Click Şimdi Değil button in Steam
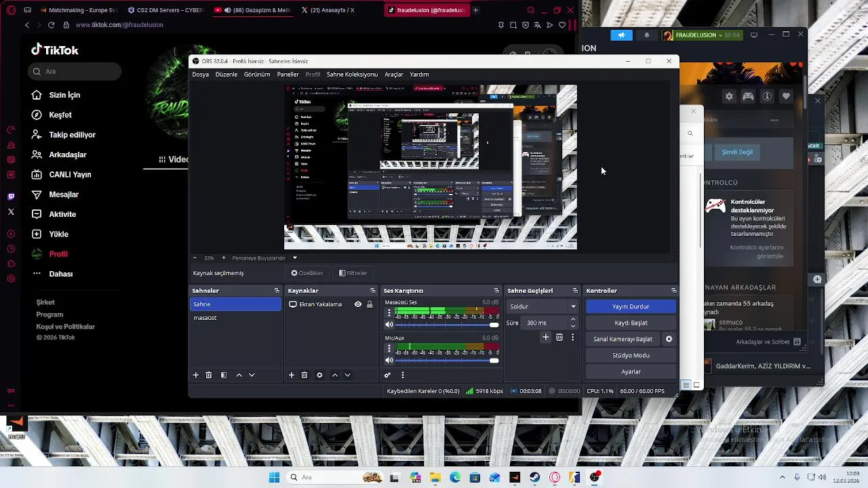 (x=737, y=152)
